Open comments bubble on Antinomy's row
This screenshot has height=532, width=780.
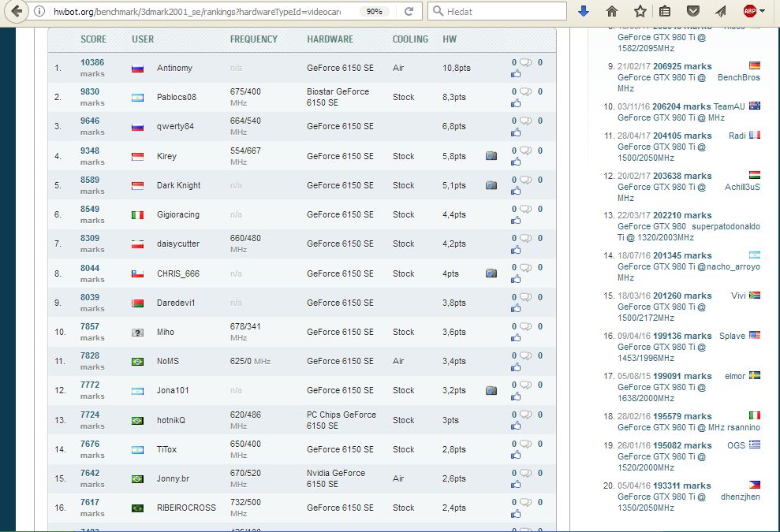(x=525, y=62)
